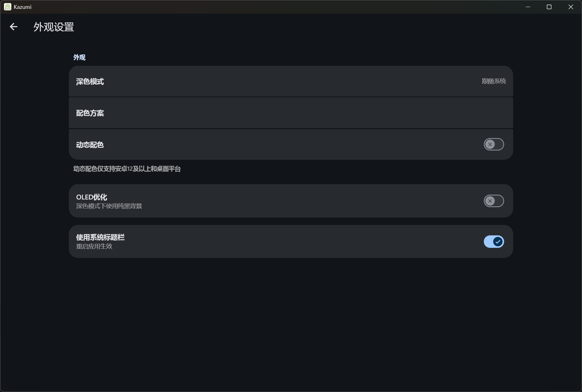Screen dimensions: 582x392
Task: Go back using the arrow icon
Action: click(13, 27)
